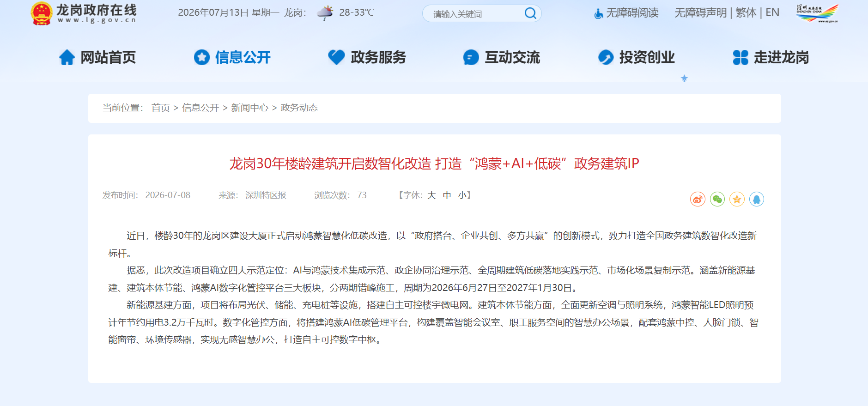Image resolution: width=868 pixels, height=406 pixels.
Task: Focus the keyword search input field
Action: point(476,14)
